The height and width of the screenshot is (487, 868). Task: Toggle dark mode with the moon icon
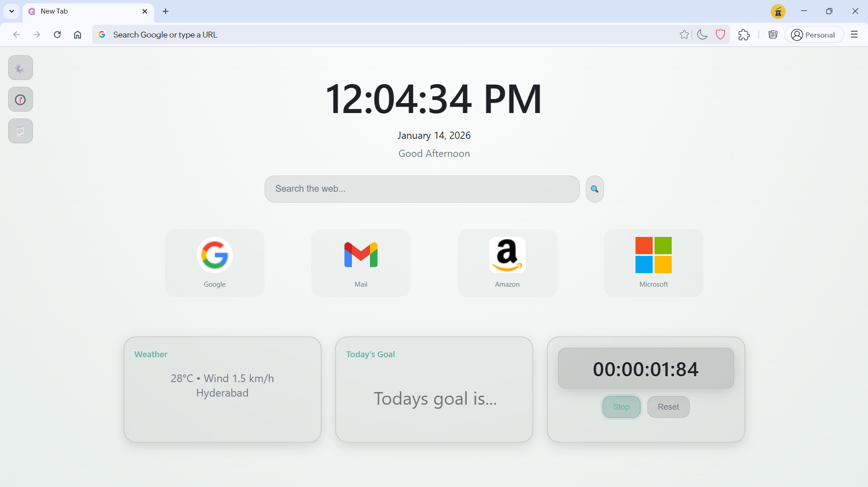[702, 34]
